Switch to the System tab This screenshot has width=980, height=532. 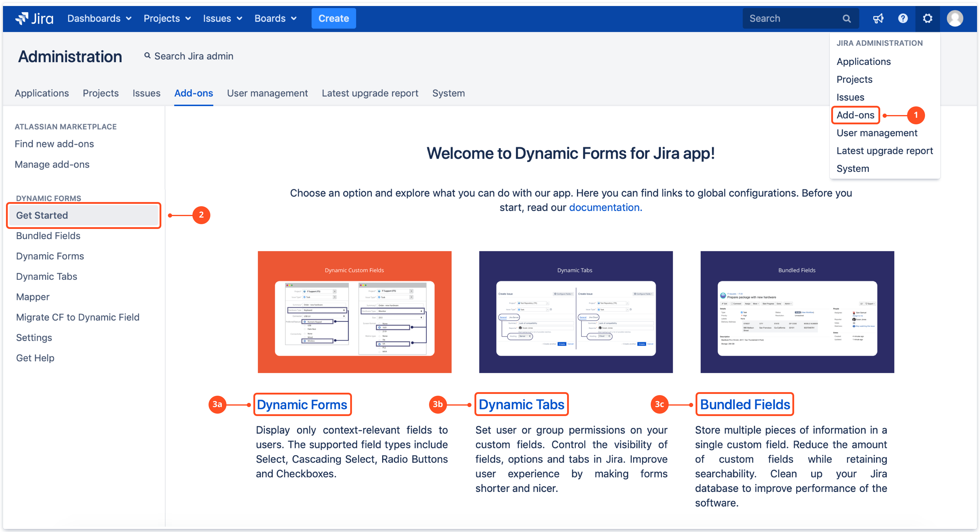click(448, 93)
